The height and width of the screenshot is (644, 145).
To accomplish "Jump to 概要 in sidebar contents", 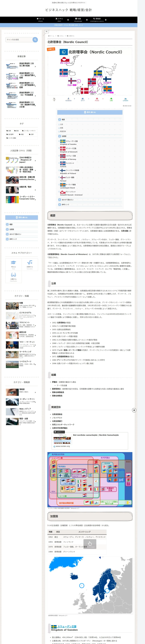I will [x=11, y=225].
